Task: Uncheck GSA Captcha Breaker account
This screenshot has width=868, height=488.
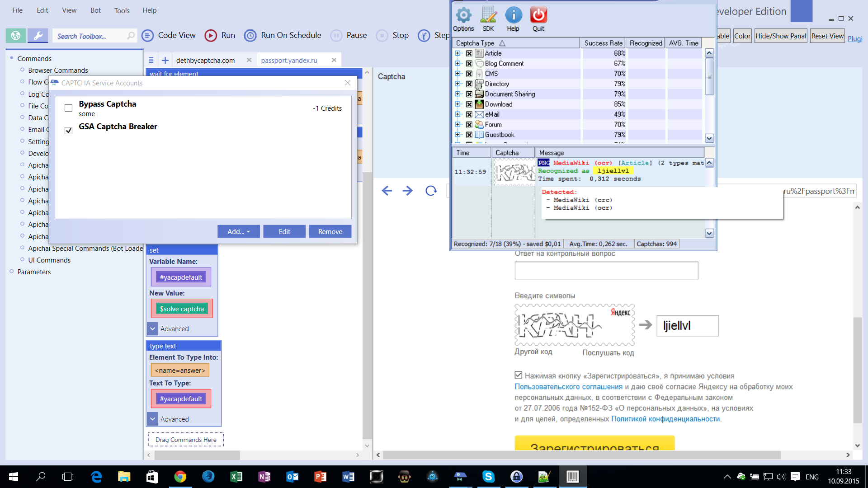Action: click(x=68, y=131)
